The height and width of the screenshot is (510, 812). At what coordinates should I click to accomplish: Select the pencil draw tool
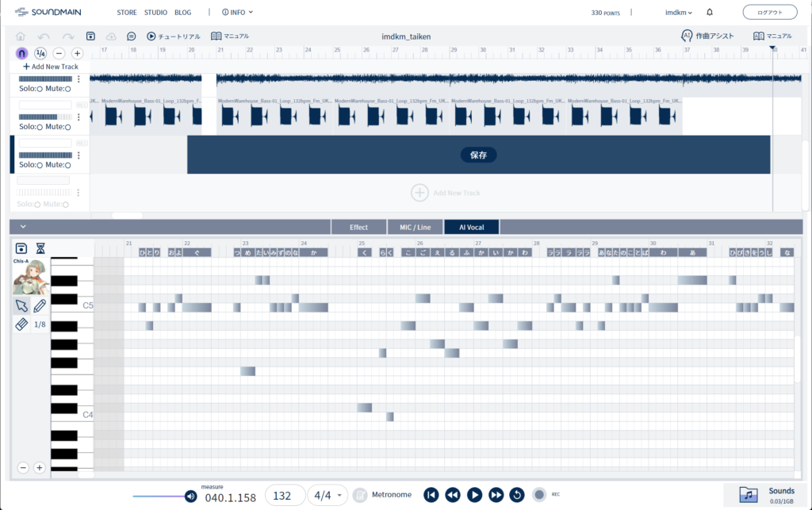[x=40, y=305]
